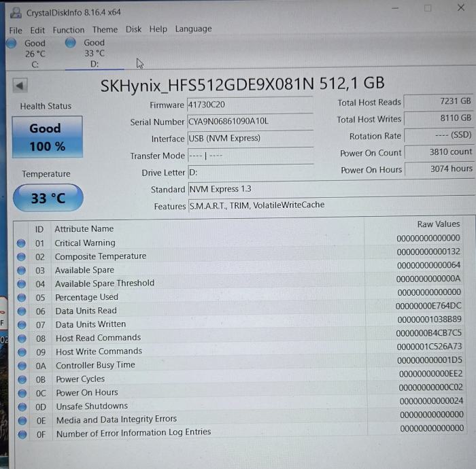
Task: Click the Rotation Rate value ---- (SSD)
Action: point(439,135)
